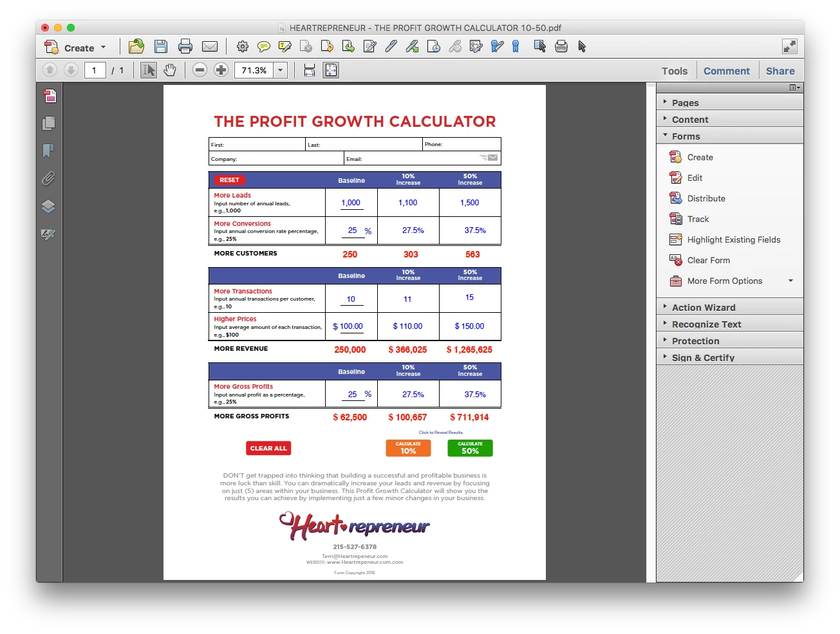Choose Distribute under Forms
Screen dimensions: 840x634
pyautogui.click(x=698, y=198)
